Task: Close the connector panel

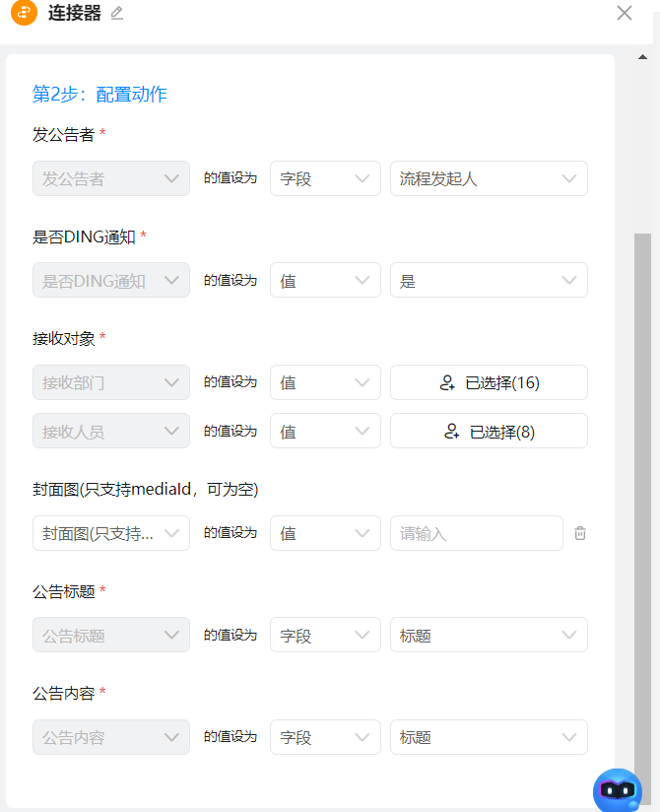Action: 625,13
